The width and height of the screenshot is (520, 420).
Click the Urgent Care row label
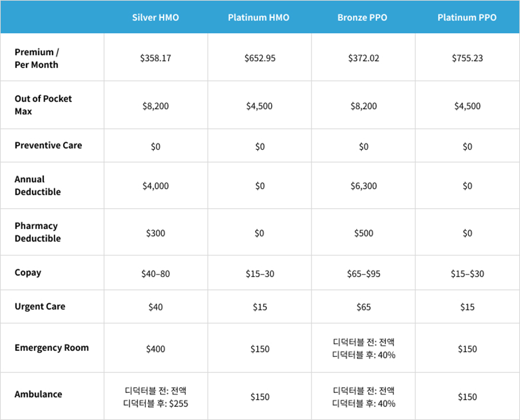pyautogui.click(x=40, y=306)
